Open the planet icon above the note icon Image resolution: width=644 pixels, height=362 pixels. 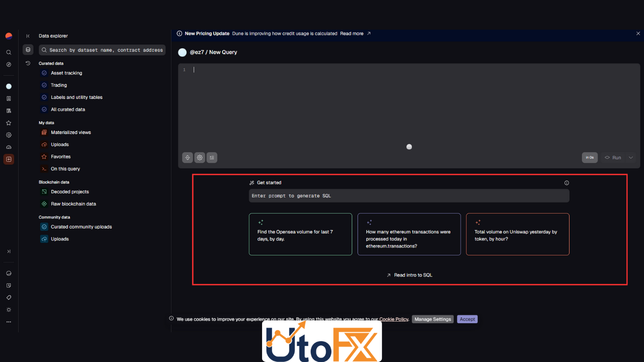pos(8,273)
